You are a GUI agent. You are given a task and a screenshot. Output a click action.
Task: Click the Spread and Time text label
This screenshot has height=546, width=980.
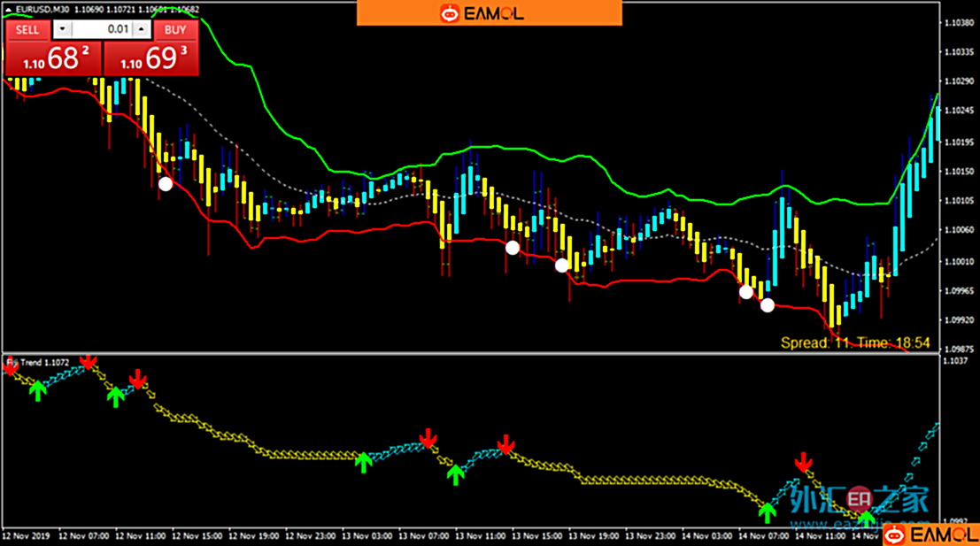coord(855,342)
